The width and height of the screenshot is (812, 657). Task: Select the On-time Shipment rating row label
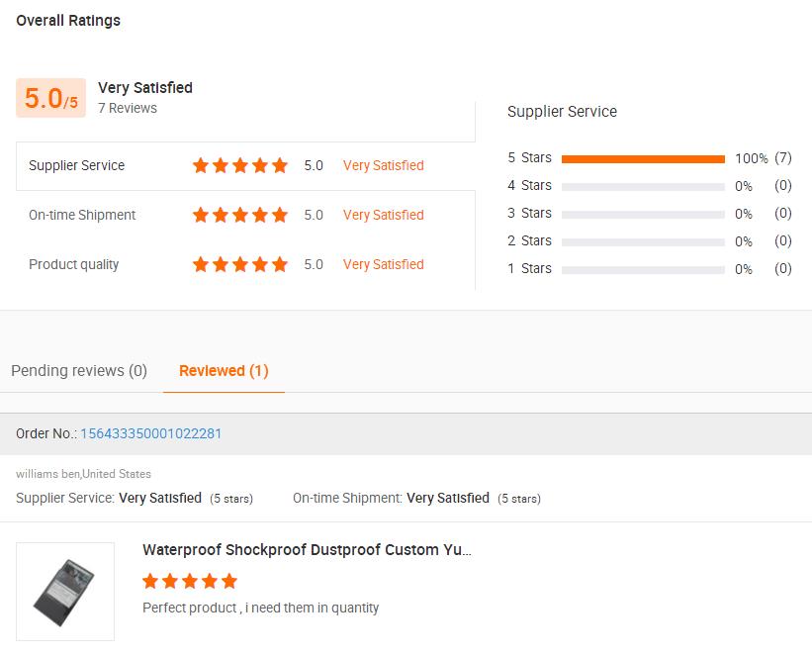click(82, 215)
